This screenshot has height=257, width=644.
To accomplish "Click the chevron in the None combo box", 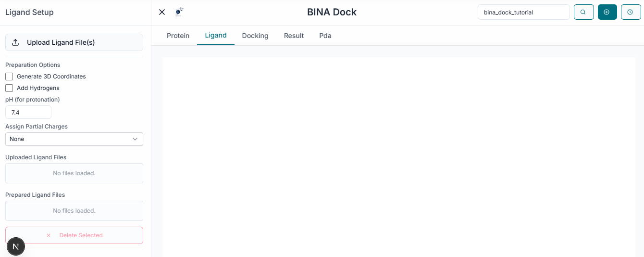I will 135,139.
